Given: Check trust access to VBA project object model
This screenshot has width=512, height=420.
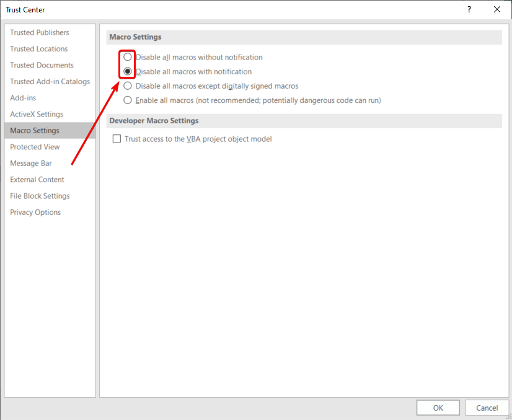Looking at the screenshot, I should click(117, 139).
